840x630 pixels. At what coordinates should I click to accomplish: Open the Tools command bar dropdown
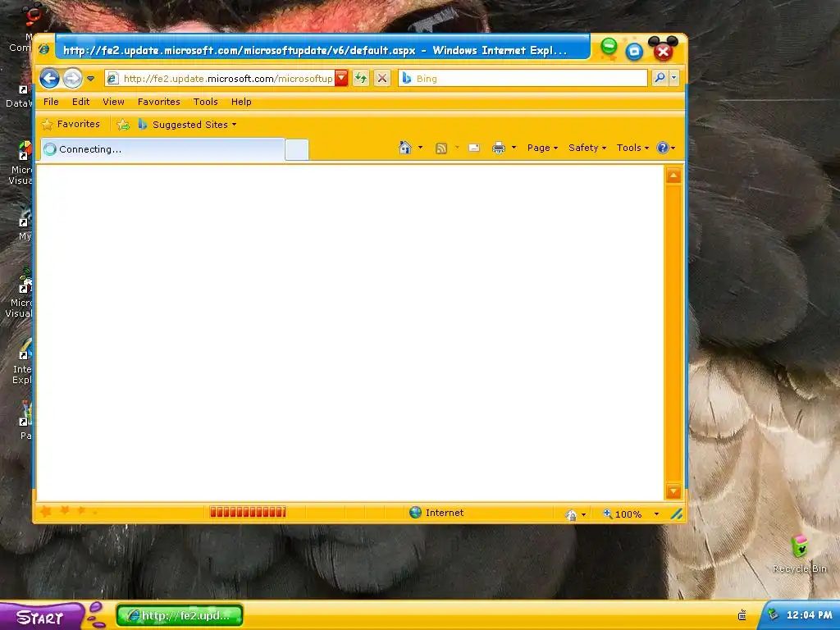click(632, 148)
